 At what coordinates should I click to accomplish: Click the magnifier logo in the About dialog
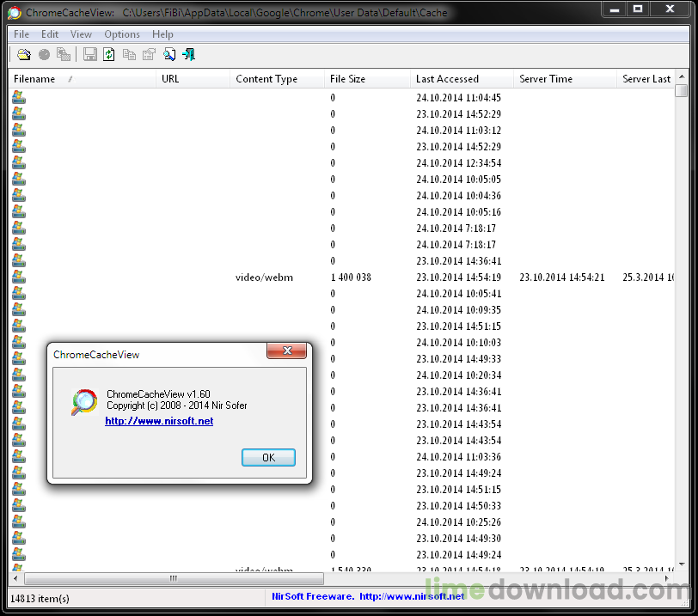tap(83, 402)
